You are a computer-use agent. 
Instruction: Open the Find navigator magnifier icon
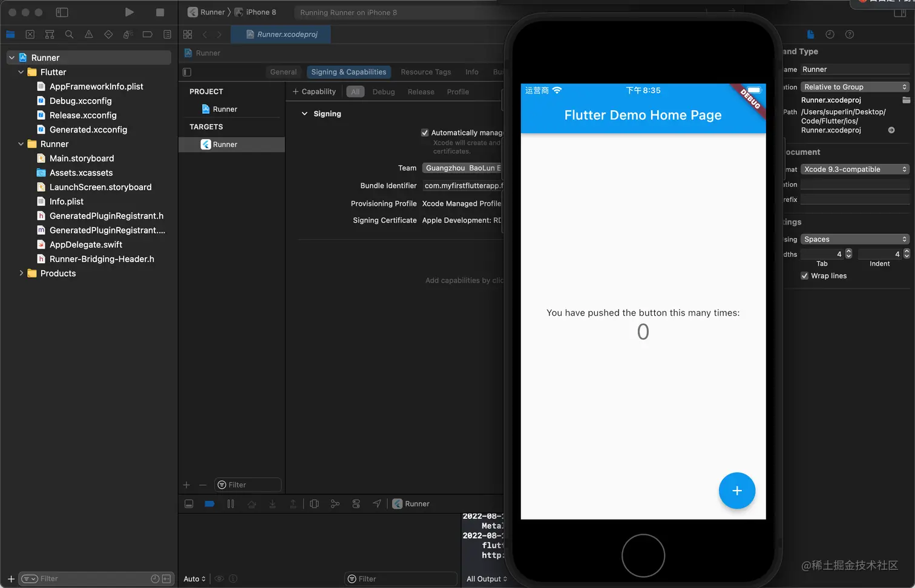(x=69, y=34)
